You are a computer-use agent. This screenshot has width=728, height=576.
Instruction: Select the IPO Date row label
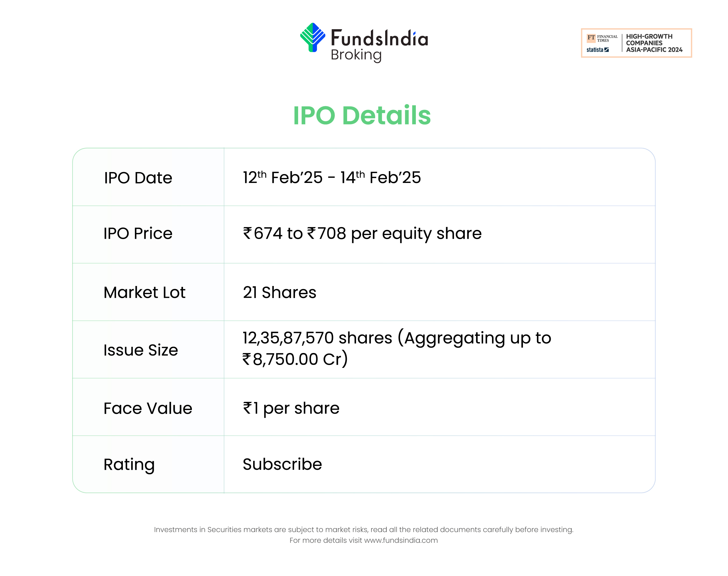point(138,178)
